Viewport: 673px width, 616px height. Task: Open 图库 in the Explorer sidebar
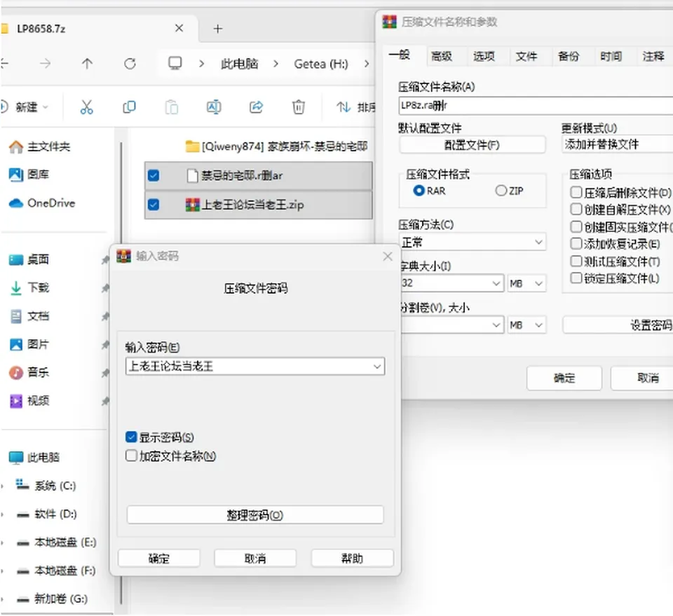(29, 174)
